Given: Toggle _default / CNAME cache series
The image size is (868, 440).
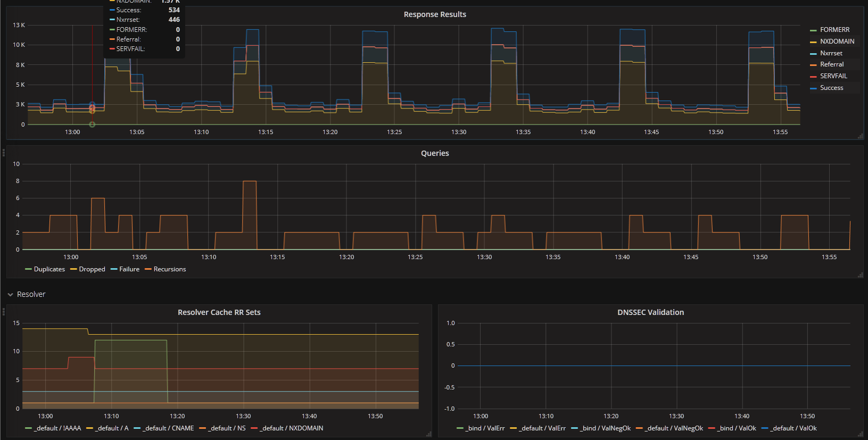Looking at the screenshot, I should coord(168,428).
